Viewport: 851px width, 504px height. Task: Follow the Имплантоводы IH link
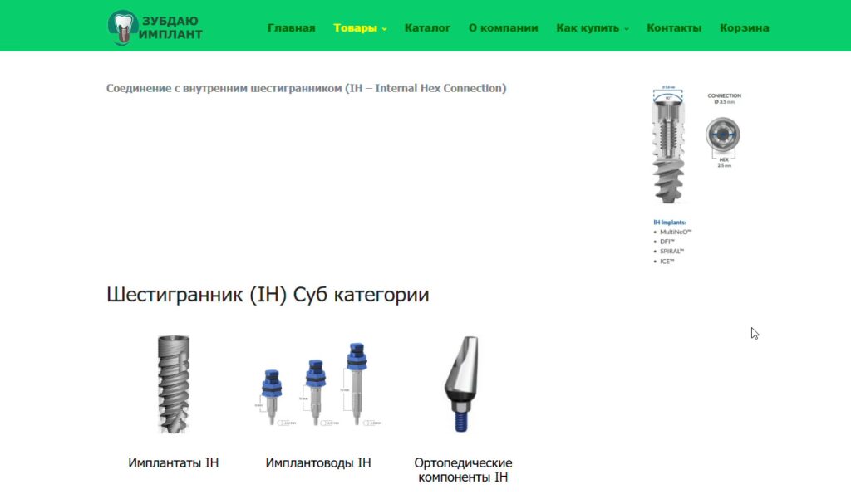[x=318, y=462]
